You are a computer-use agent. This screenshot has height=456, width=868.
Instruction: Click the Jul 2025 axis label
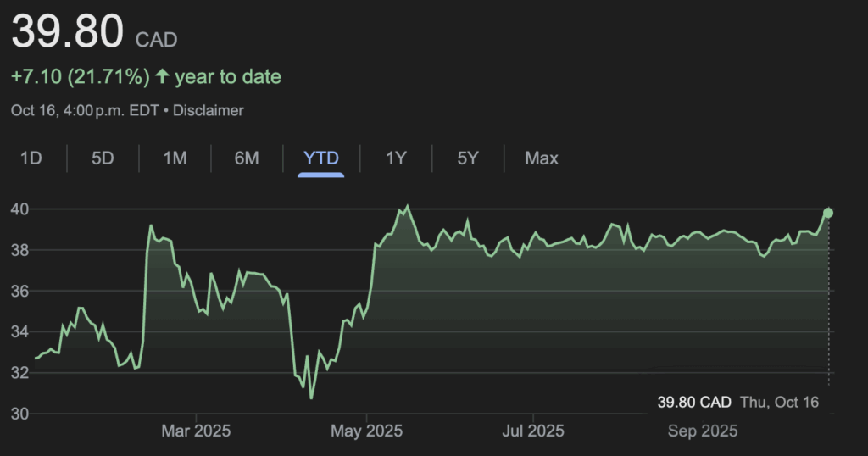533,431
